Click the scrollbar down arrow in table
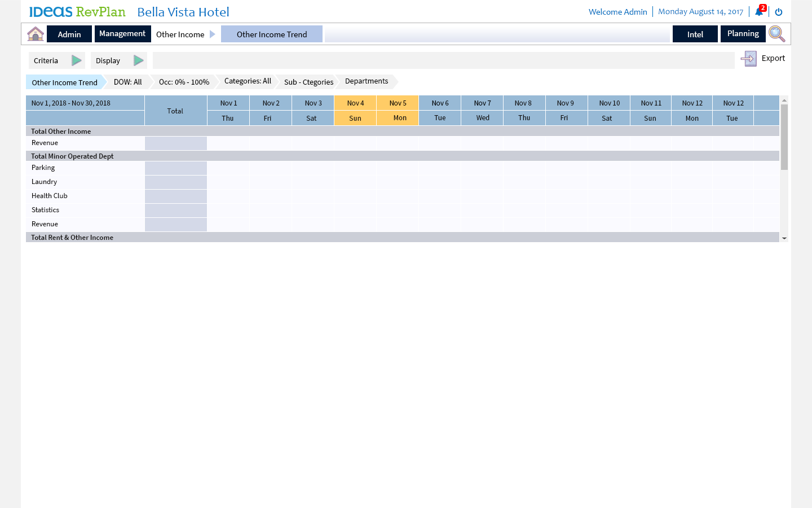This screenshot has height=508, width=812. click(x=784, y=238)
